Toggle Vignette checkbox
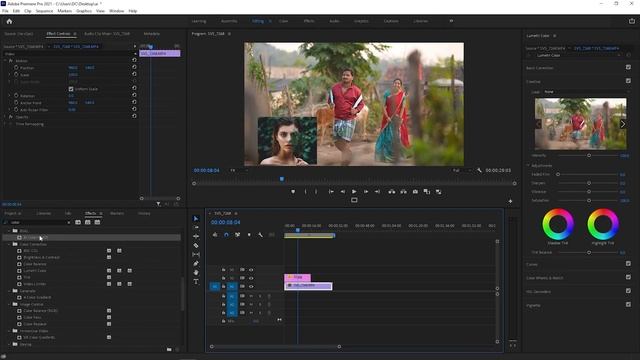The height and width of the screenshot is (360, 640). 628,304
